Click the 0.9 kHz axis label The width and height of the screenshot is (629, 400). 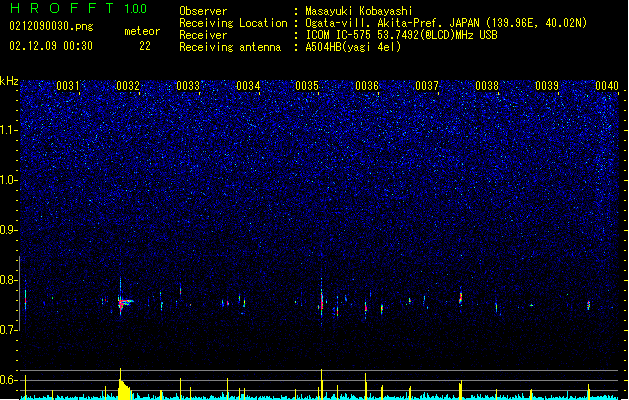coord(8,230)
